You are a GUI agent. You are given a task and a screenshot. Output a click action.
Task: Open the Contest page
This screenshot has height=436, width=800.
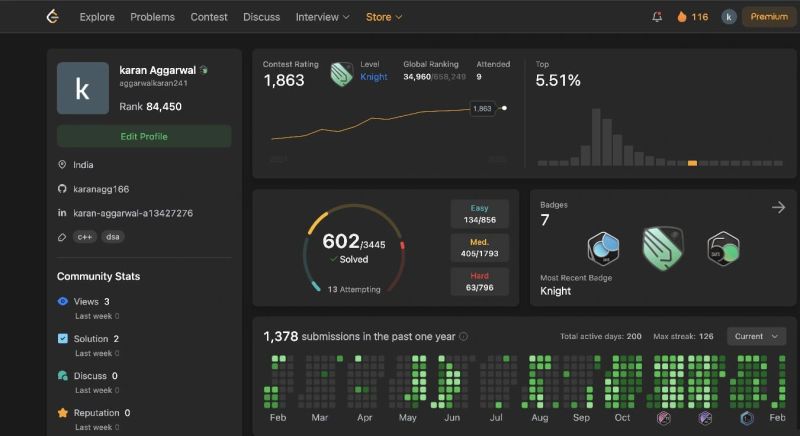point(209,17)
